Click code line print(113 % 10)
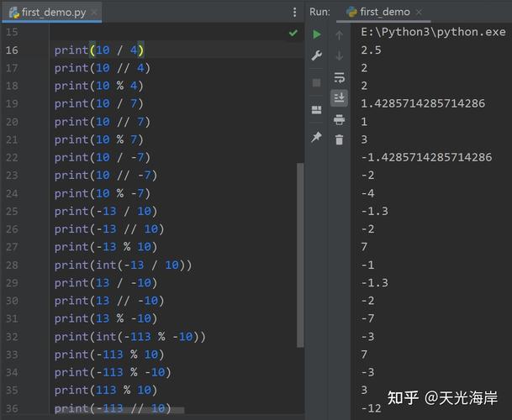Viewport: 512px width, 420px height. 106,391
